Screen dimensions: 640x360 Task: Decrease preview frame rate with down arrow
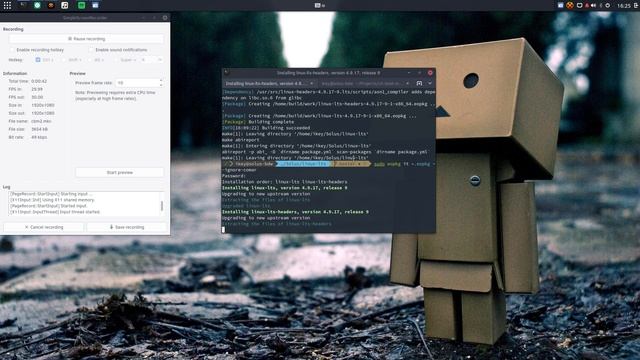(161, 85)
